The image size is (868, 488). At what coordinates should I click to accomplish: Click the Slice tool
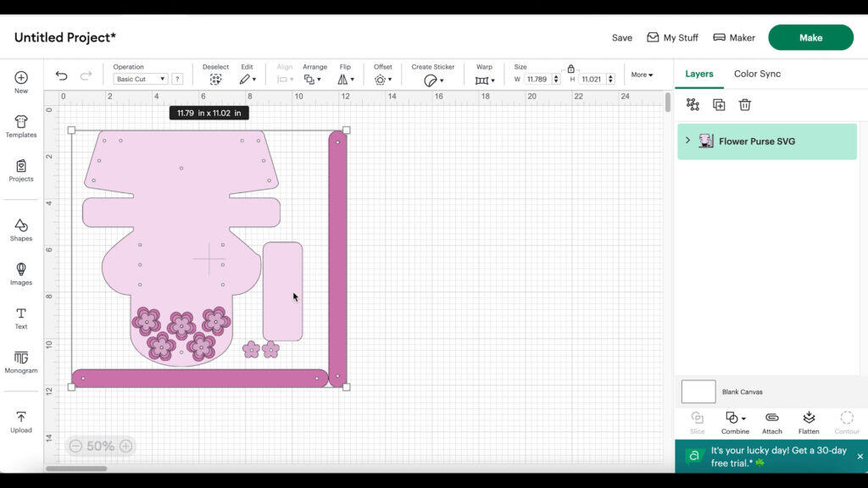697,423
